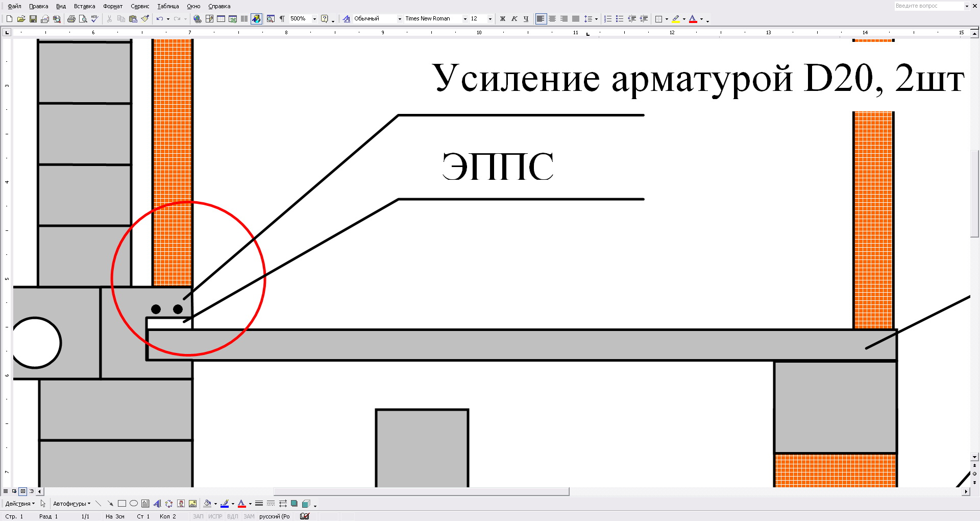Select the Oval shape tool
The width and height of the screenshot is (980, 521).
coord(133,504)
